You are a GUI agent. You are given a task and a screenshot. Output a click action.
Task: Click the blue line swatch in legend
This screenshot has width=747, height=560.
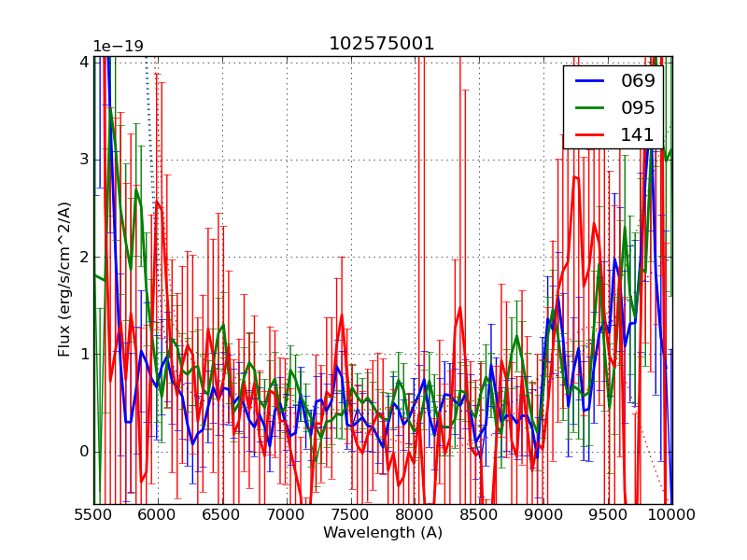[590, 81]
